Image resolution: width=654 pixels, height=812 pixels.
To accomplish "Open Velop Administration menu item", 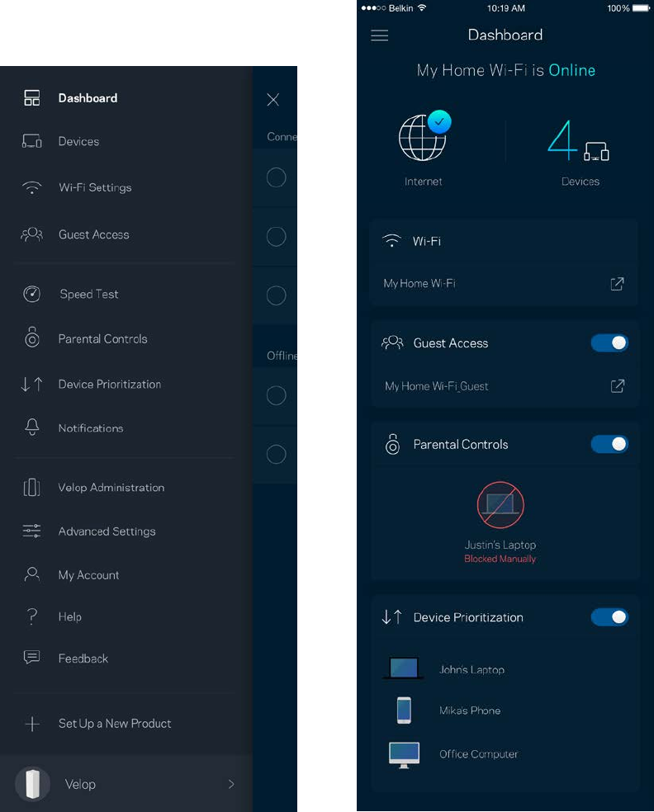I will (111, 488).
